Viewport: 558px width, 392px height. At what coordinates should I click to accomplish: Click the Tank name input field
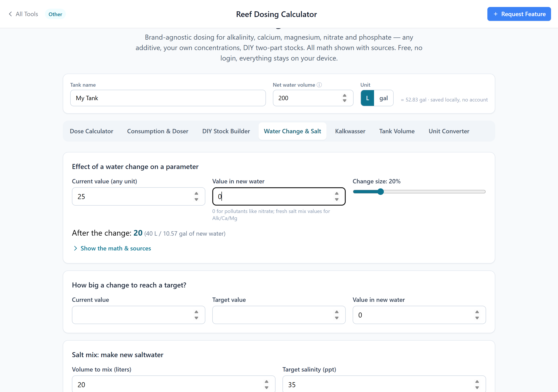click(168, 98)
